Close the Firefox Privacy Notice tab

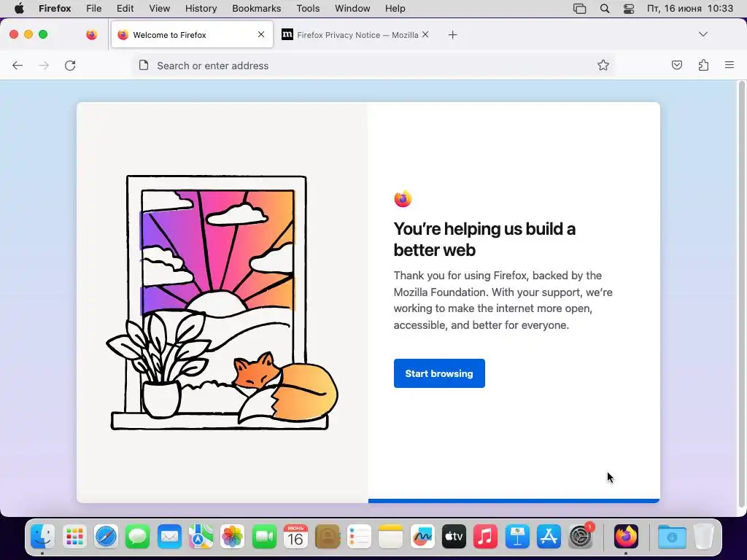(x=425, y=34)
